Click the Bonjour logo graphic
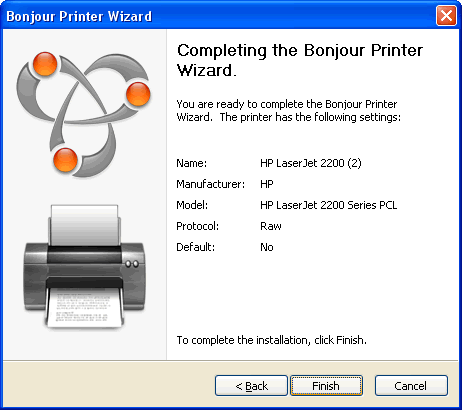 click(x=83, y=114)
